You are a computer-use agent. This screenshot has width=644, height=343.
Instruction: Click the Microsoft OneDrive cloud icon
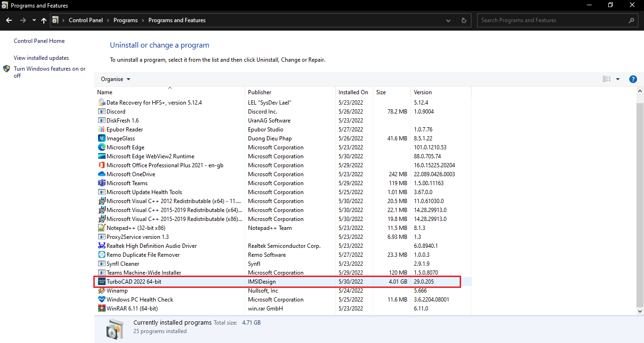(x=101, y=174)
